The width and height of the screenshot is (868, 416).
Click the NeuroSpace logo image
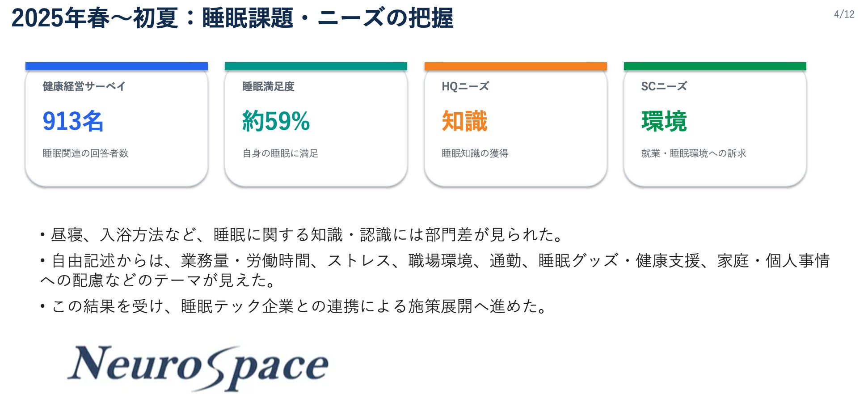[198, 368]
